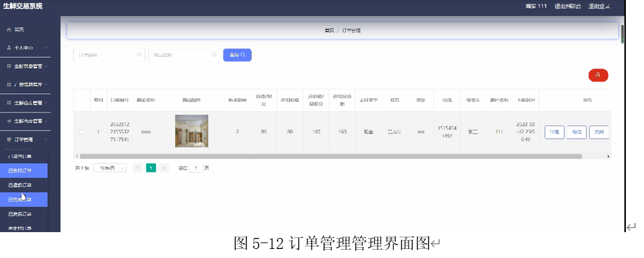Click the home icon beside 首页 in sidebar
The width and height of the screenshot is (644, 258).
point(9,30)
